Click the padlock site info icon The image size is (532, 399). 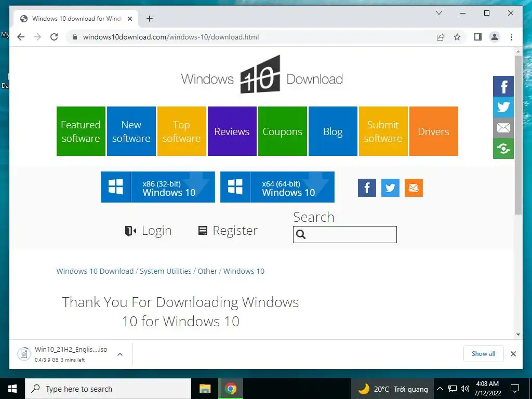(x=75, y=37)
